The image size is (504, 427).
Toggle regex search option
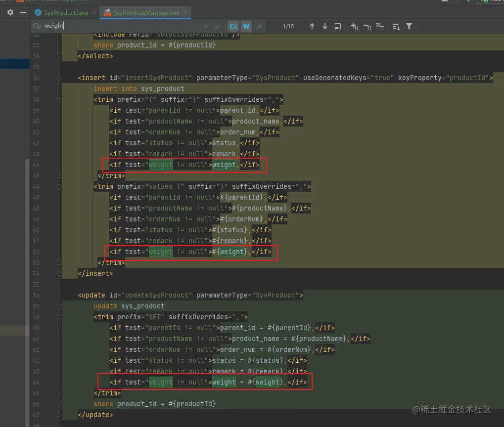tap(259, 26)
